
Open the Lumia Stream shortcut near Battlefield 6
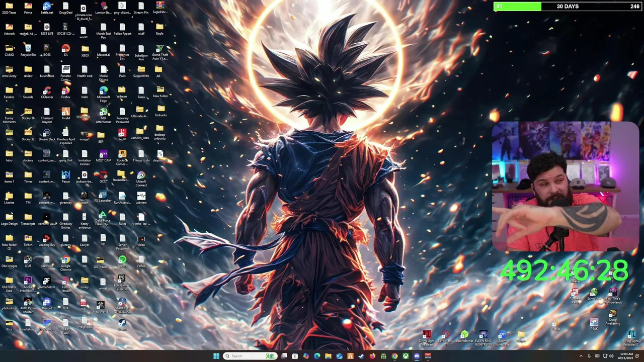[66, 284]
